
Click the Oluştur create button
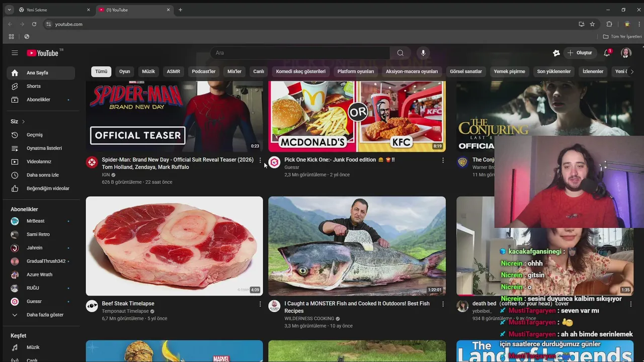pyautogui.click(x=580, y=53)
